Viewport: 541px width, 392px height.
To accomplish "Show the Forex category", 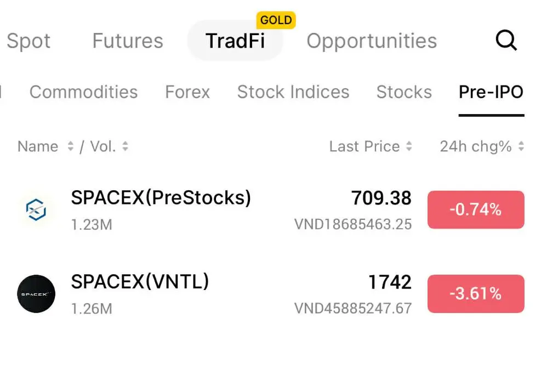I will point(187,92).
